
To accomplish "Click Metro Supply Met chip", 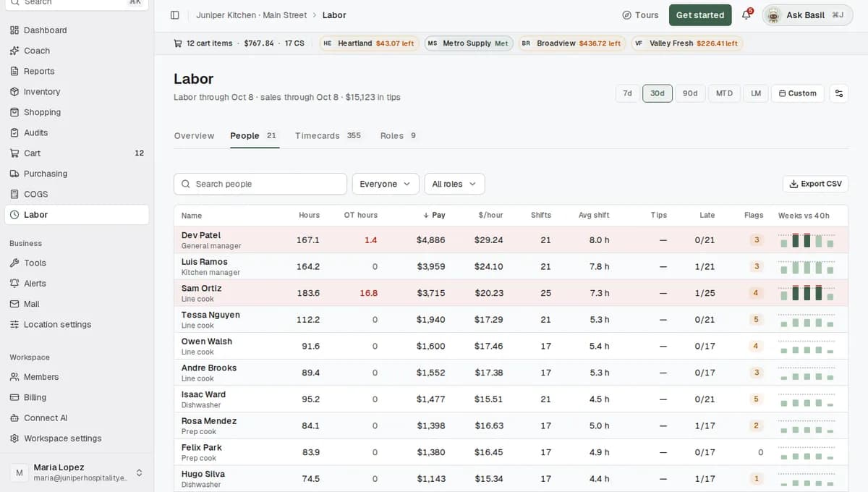I will 469,43.
